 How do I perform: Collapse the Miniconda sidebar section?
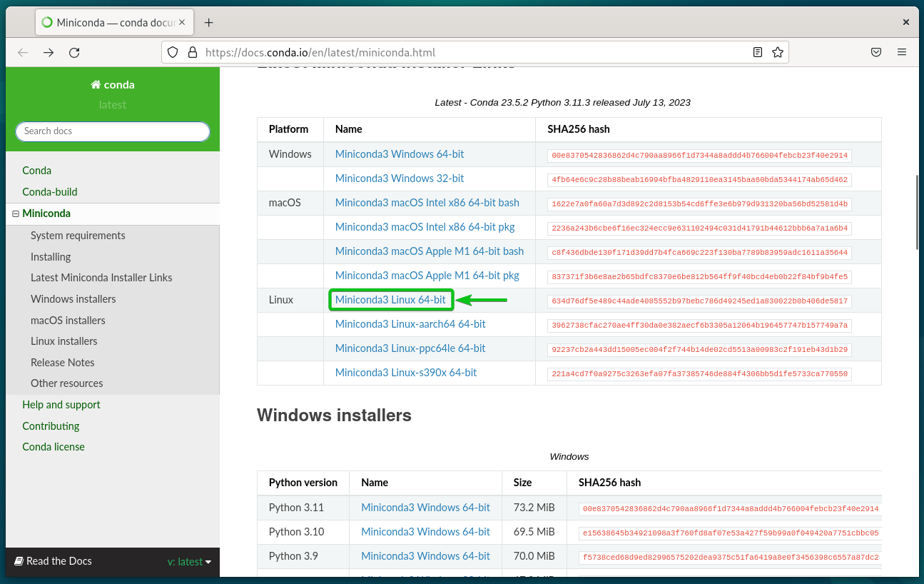[16, 213]
